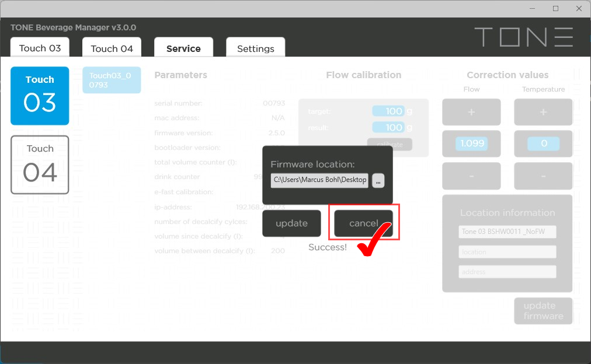Click the Flow calibration heading
Screen dimensions: 591x364
[364, 75]
